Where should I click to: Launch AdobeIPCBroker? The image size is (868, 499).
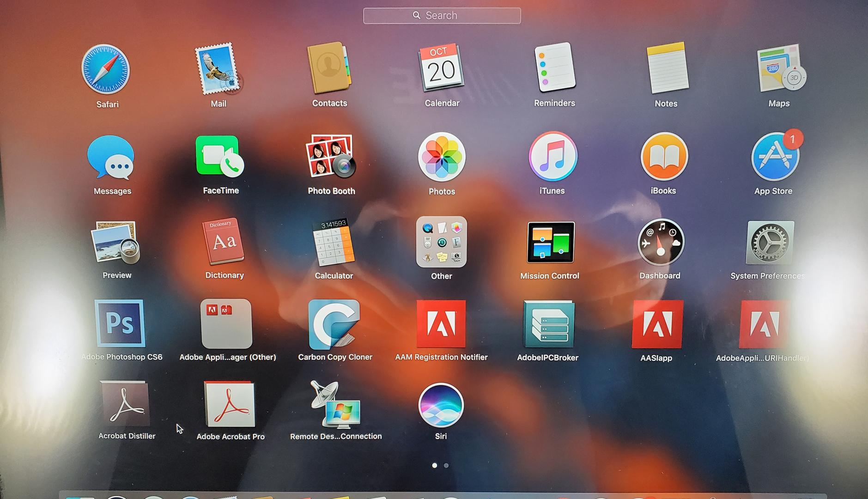tap(549, 324)
